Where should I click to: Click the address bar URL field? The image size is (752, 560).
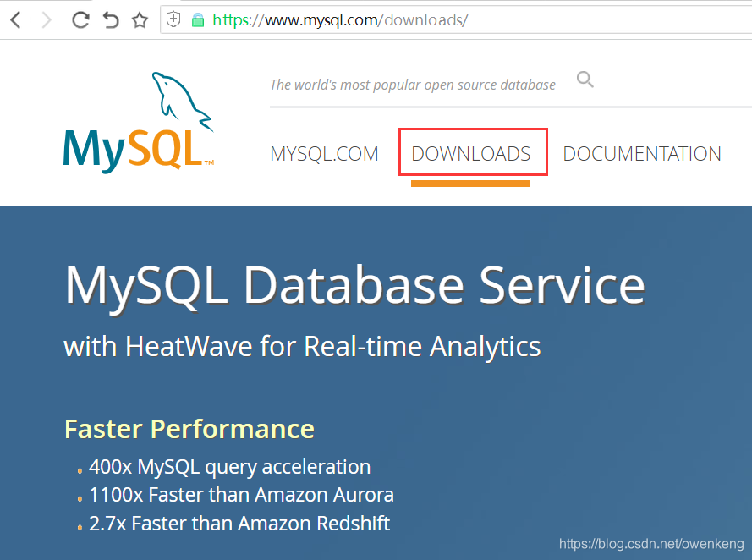coord(456,20)
